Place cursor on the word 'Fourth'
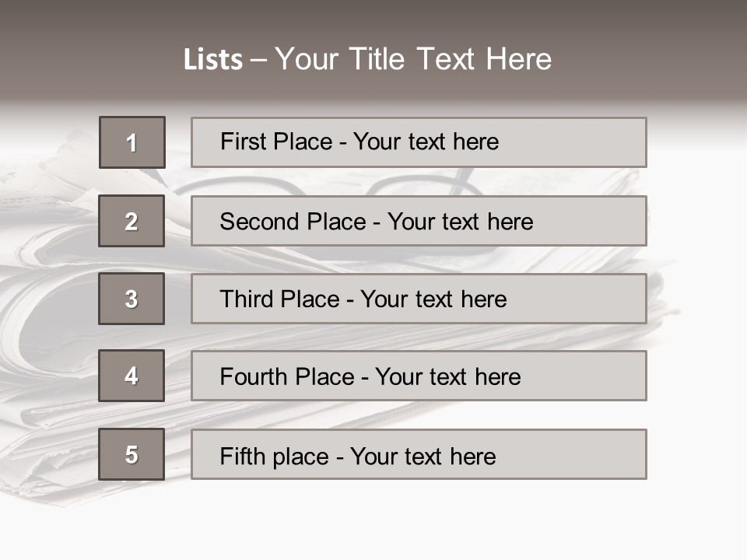The width and height of the screenshot is (747, 560). click(254, 376)
